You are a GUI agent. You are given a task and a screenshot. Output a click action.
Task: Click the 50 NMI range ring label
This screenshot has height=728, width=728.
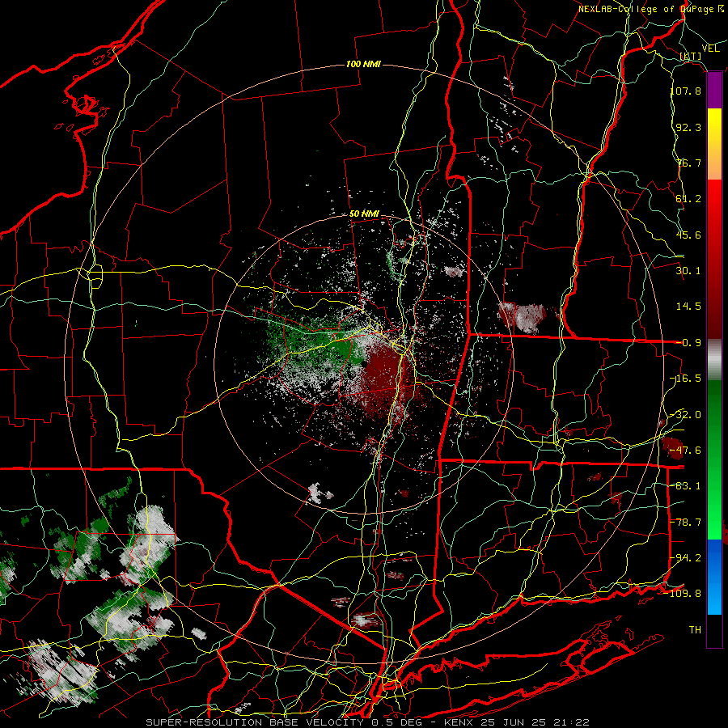pyautogui.click(x=364, y=214)
